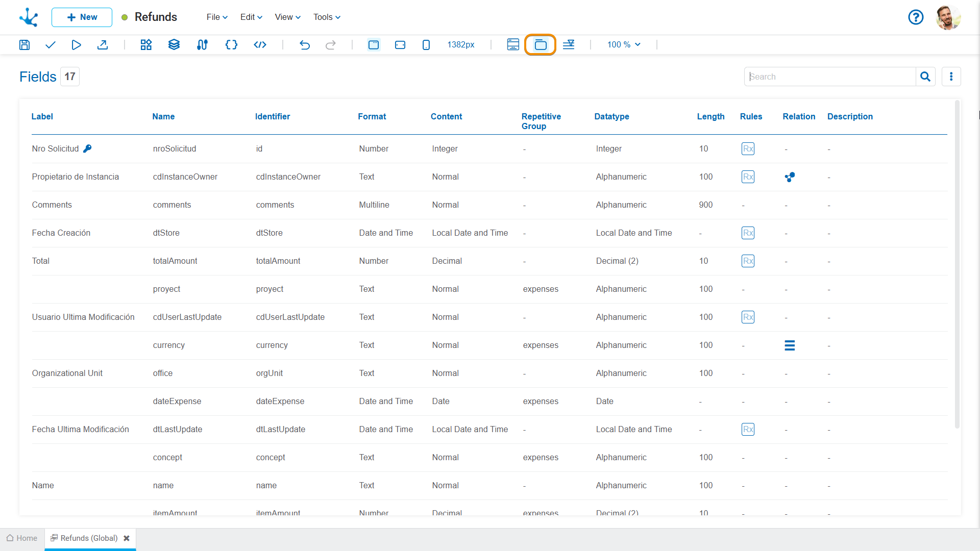Click the New button
The image size is (980, 551).
(82, 17)
